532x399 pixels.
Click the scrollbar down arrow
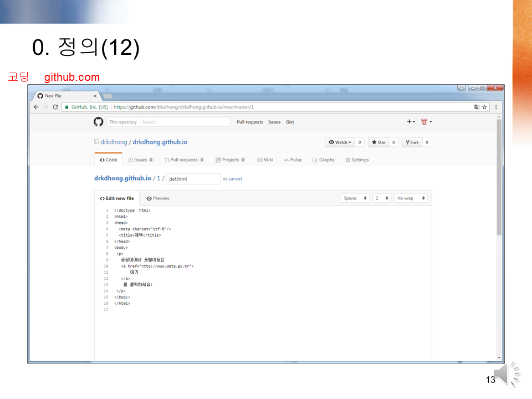[499, 357]
